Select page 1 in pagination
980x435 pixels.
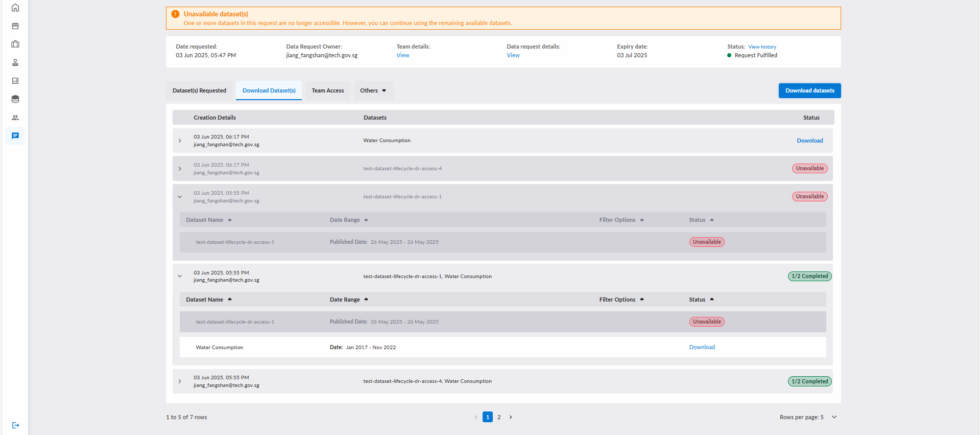tap(488, 417)
